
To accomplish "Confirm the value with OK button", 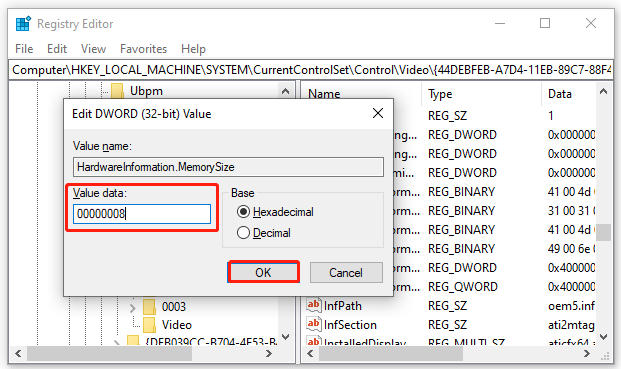I will pos(263,272).
